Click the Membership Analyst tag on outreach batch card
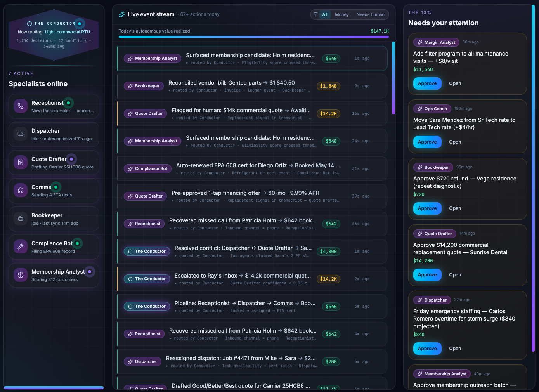The height and width of the screenshot is (392, 539). [442, 374]
